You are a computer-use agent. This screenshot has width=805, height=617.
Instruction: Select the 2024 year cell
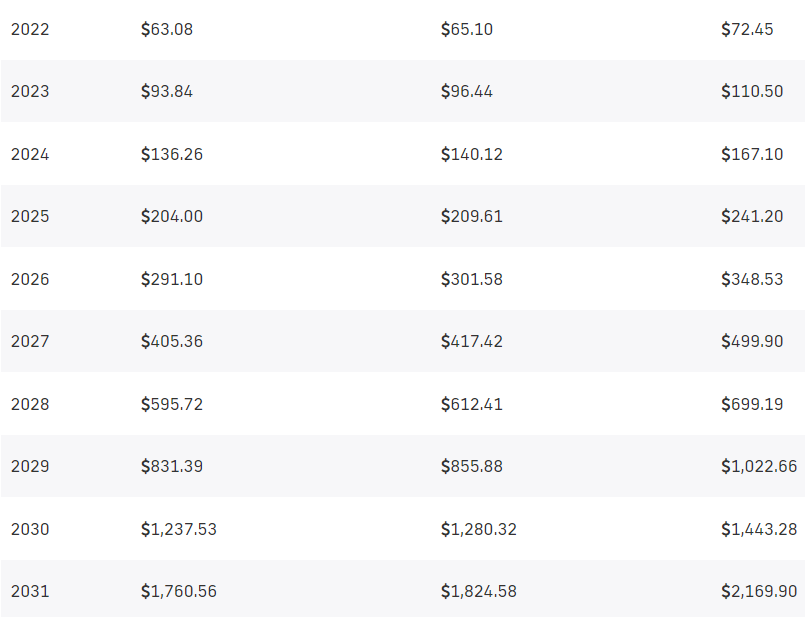(30, 154)
